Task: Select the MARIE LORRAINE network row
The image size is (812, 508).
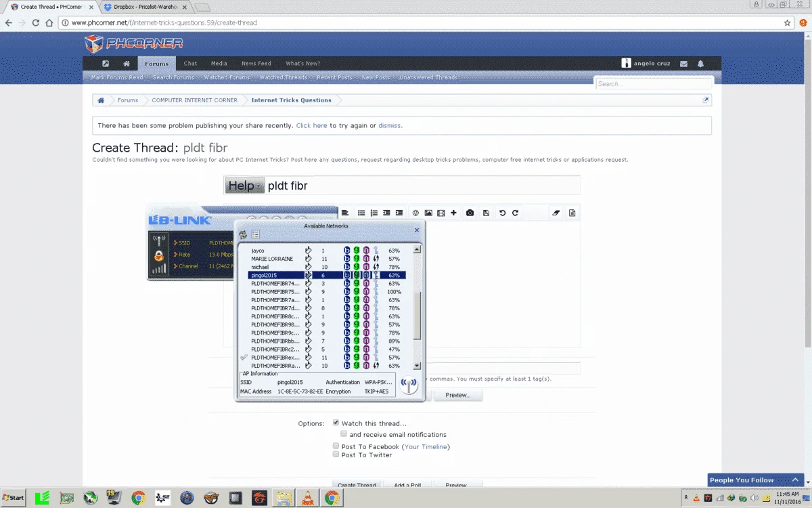Action: (x=327, y=259)
